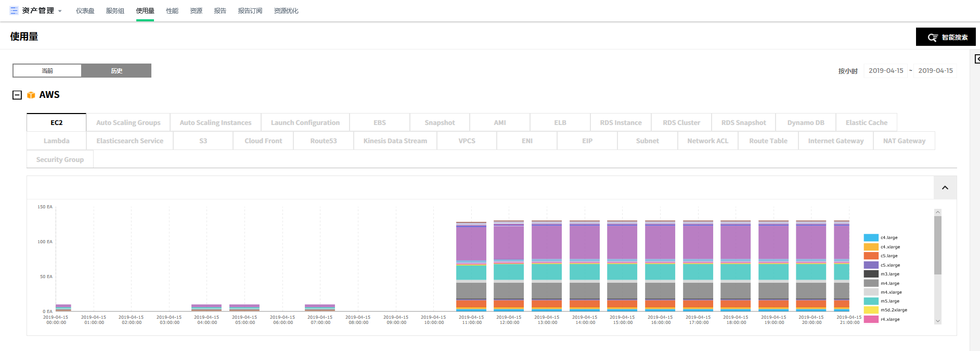Click the orange AWS cube icon

click(x=31, y=95)
